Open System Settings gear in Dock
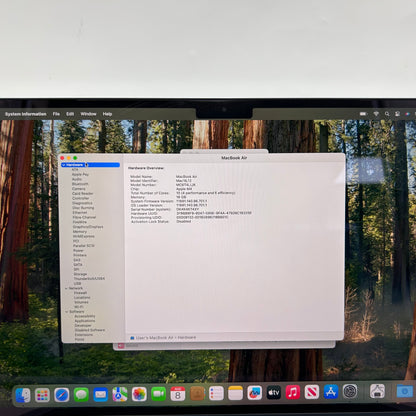The image size is (416, 416). coord(350,392)
